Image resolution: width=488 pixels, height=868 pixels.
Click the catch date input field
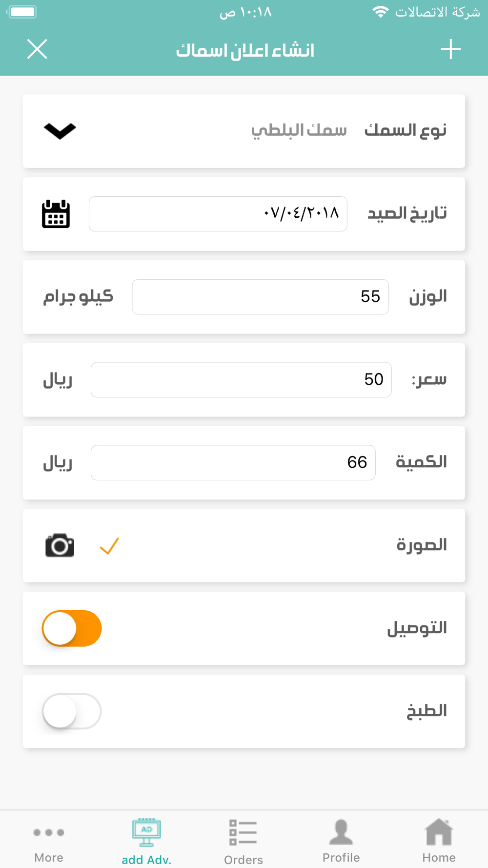point(218,214)
